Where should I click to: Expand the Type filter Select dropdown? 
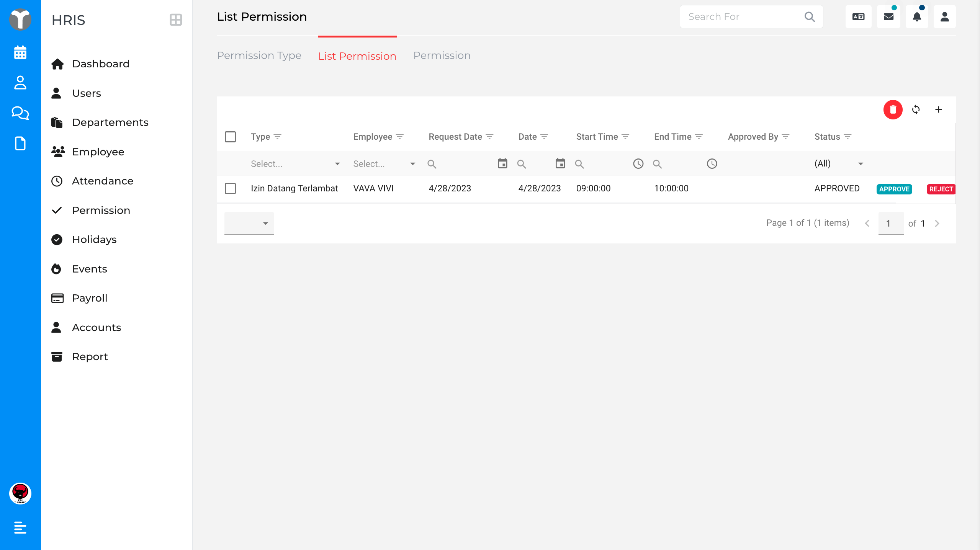click(x=295, y=164)
